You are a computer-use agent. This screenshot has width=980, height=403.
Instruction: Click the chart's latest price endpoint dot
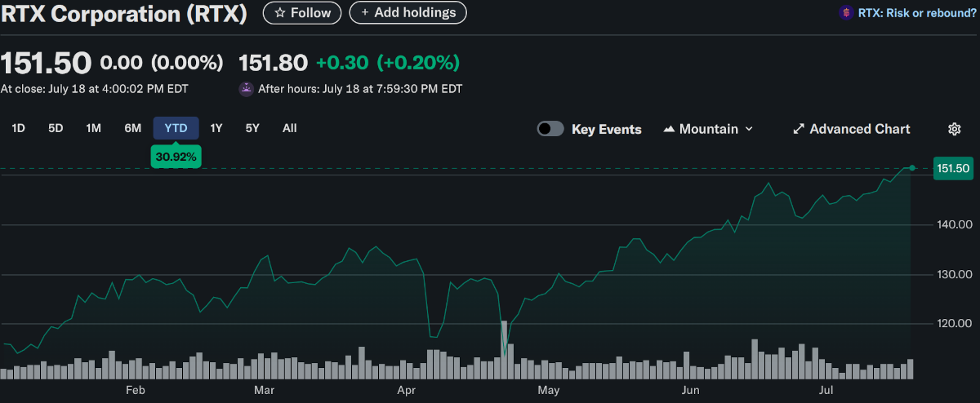click(x=911, y=168)
